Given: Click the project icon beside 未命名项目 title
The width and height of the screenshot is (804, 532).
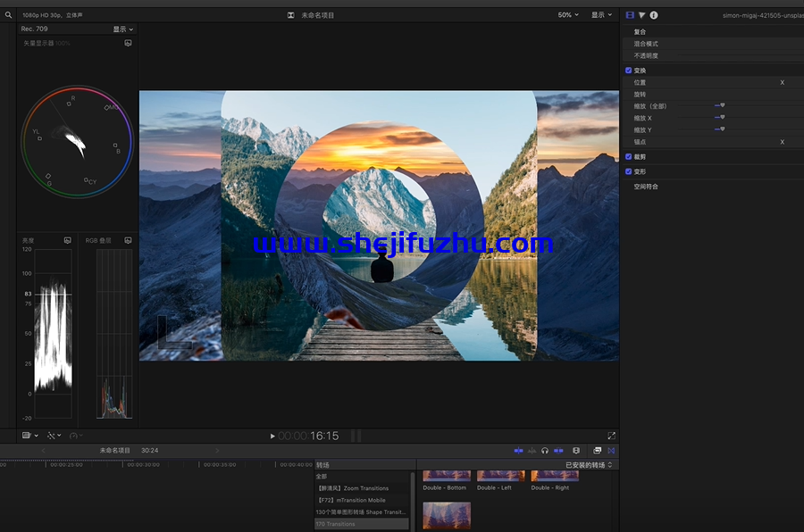Looking at the screenshot, I should click(x=290, y=15).
